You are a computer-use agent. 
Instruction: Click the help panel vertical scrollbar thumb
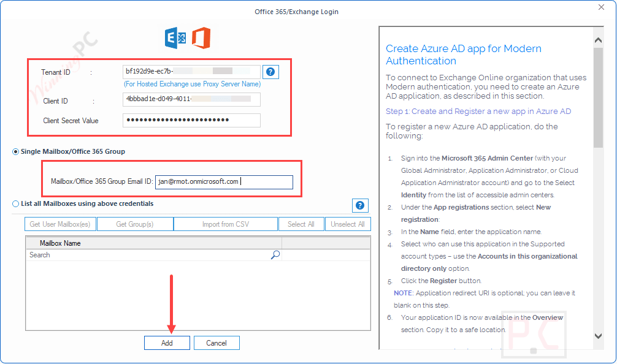click(x=598, y=97)
